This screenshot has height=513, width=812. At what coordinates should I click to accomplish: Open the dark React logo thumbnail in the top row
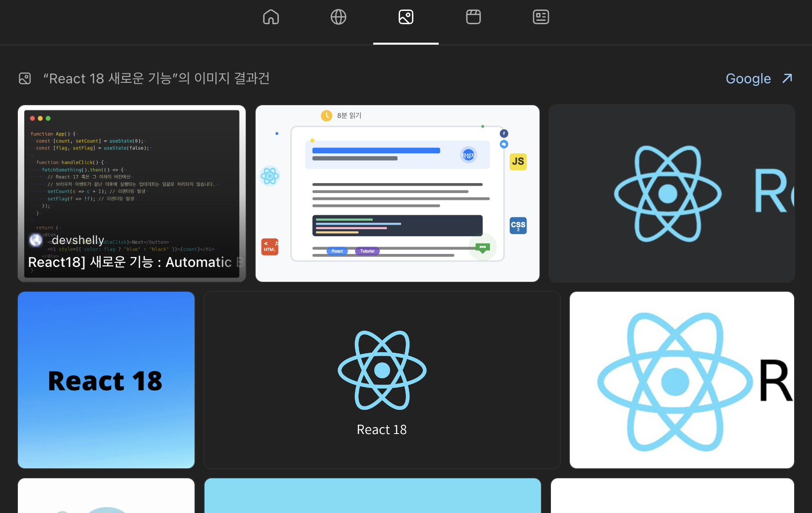pos(672,193)
